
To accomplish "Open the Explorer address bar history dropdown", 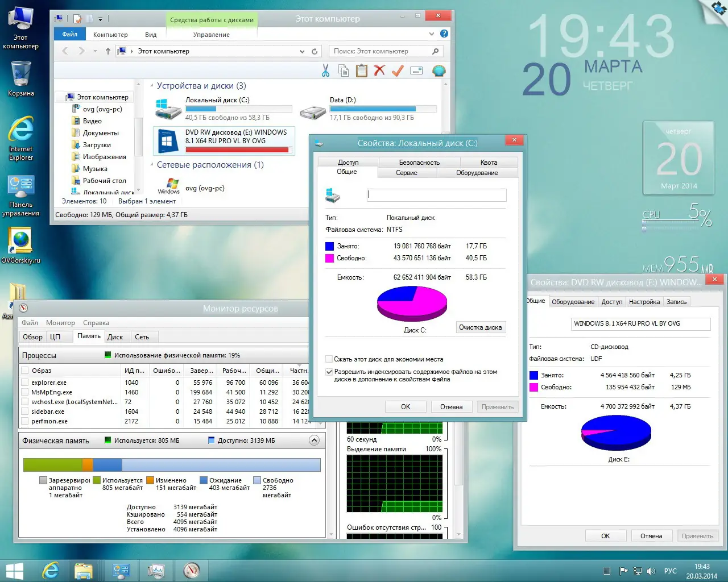I will tap(302, 51).
